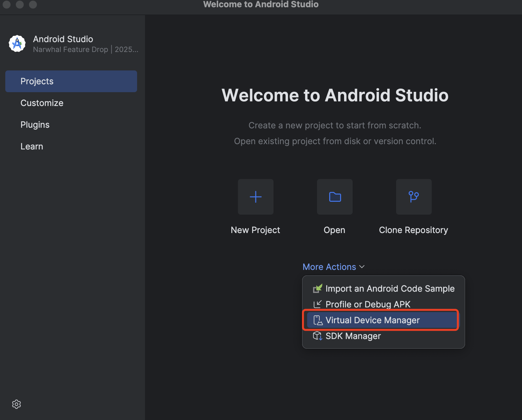Screen dimensions: 522x420
Task: Open SDK Manager menu entry
Action: (383, 336)
